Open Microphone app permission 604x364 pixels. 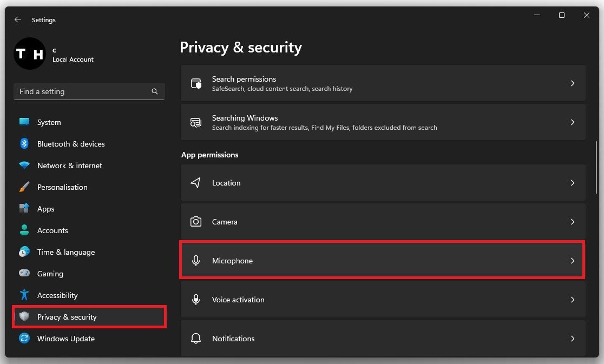382,260
